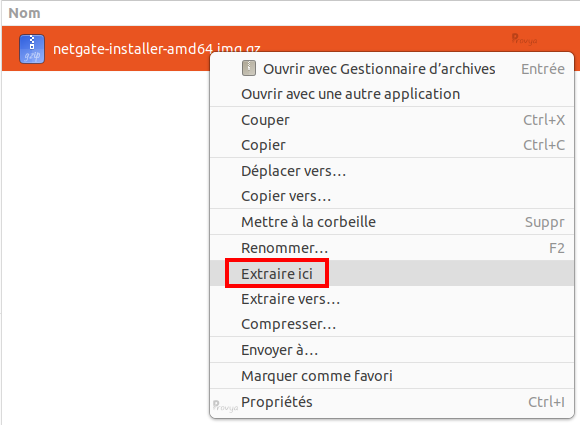The image size is (580, 425).
Task: Choose Compresser… entry
Action: [392, 324]
